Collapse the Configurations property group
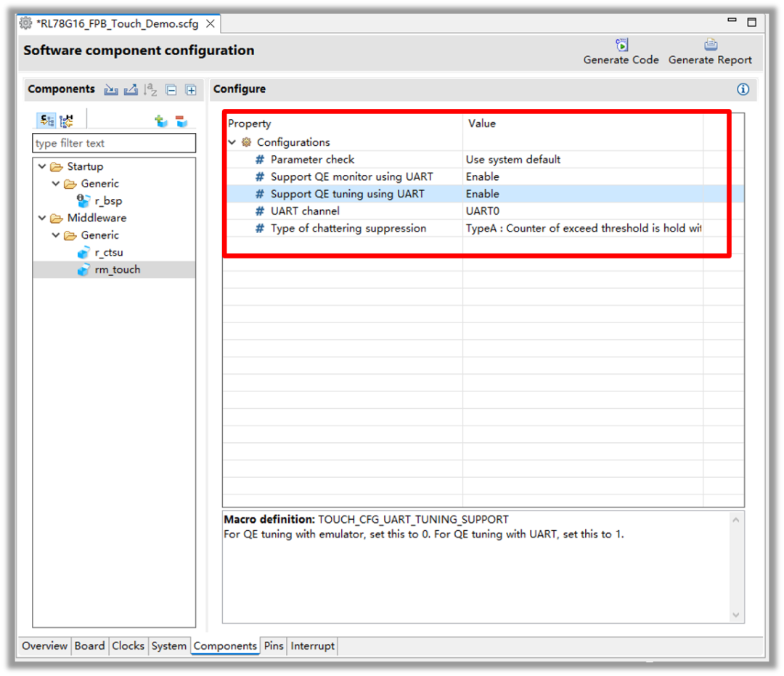 click(x=232, y=142)
